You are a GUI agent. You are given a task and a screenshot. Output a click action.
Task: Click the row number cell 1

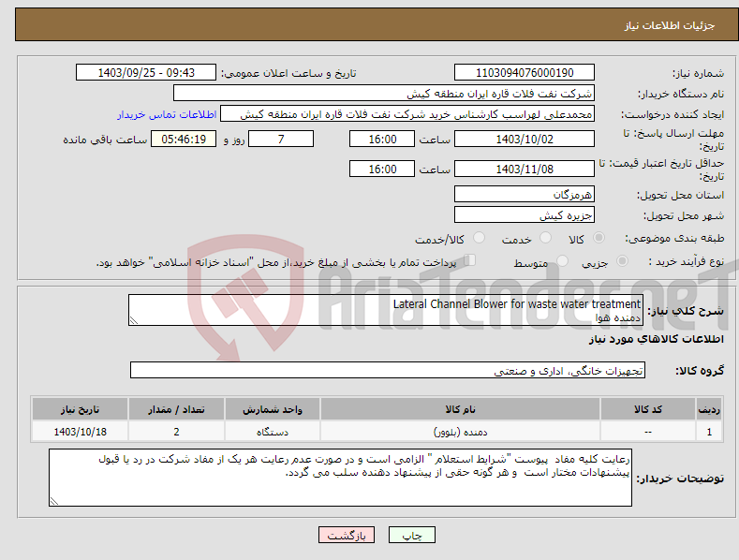709,432
